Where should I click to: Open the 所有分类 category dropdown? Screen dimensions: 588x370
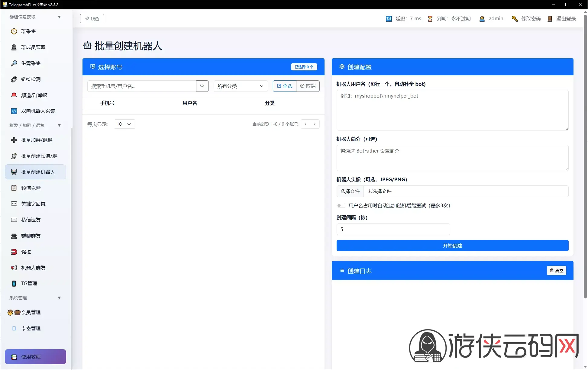[x=241, y=86]
